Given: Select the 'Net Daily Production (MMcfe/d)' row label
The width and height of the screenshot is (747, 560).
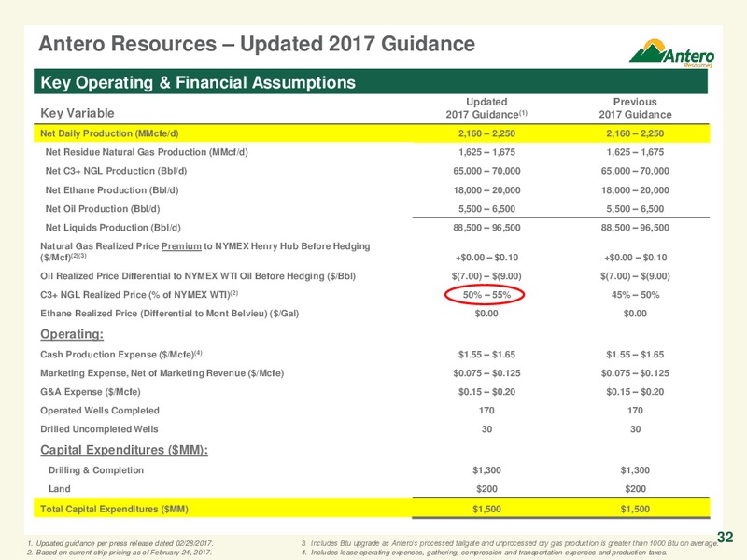Looking at the screenshot, I should (x=109, y=133).
